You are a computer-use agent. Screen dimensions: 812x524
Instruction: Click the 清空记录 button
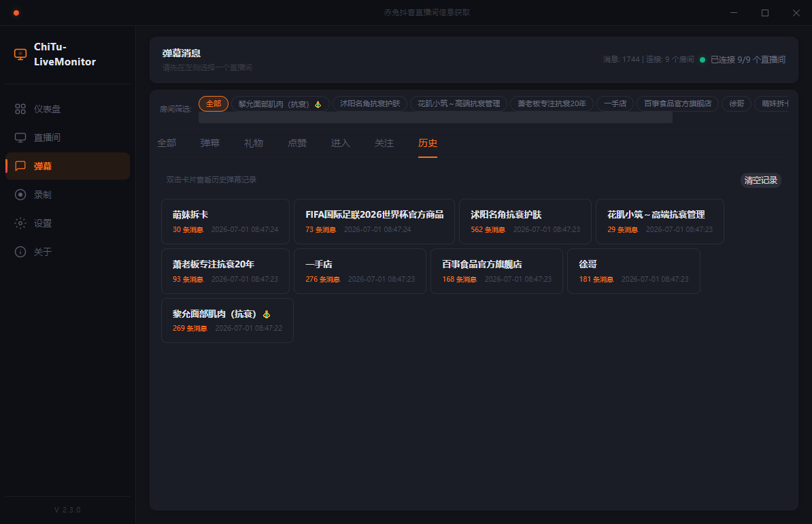click(x=761, y=180)
